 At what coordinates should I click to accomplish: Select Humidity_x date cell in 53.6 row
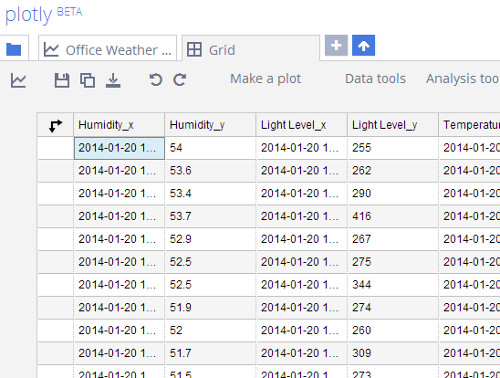click(x=119, y=171)
